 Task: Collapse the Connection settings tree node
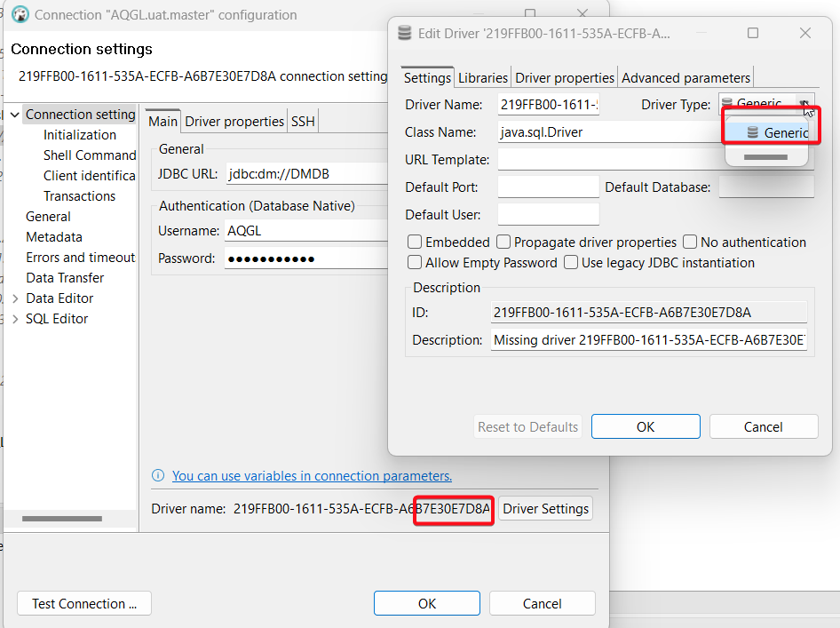tap(14, 114)
